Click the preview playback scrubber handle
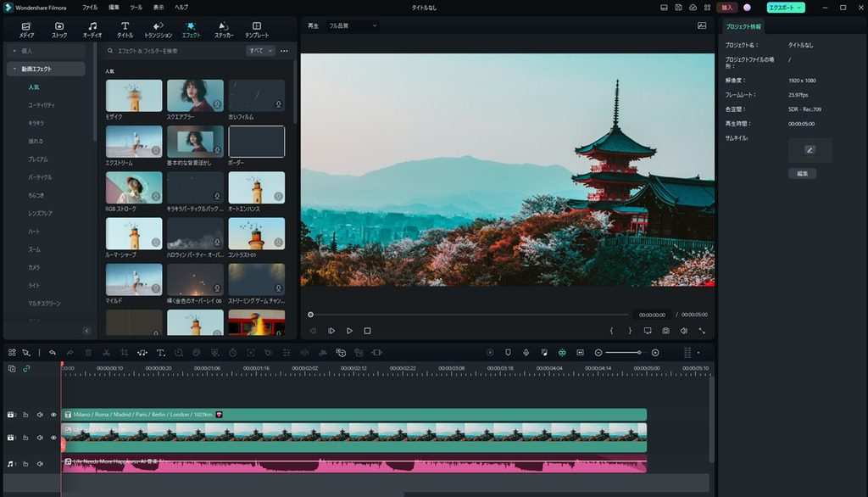 point(310,315)
